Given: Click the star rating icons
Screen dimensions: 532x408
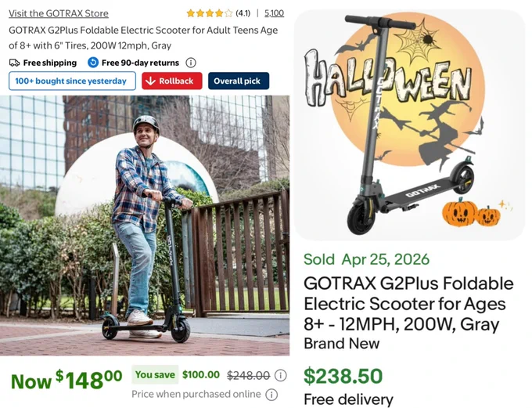Looking at the screenshot, I should [x=210, y=13].
